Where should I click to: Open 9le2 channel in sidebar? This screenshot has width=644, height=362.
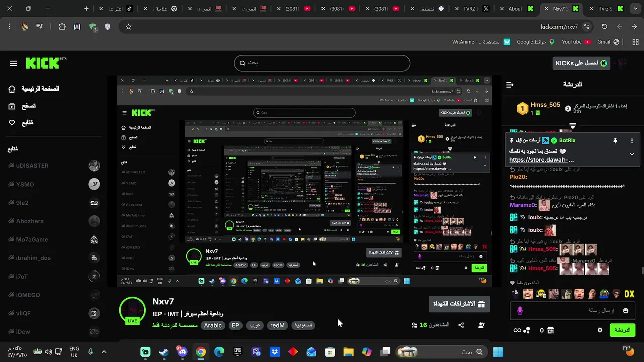[x=53, y=203]
